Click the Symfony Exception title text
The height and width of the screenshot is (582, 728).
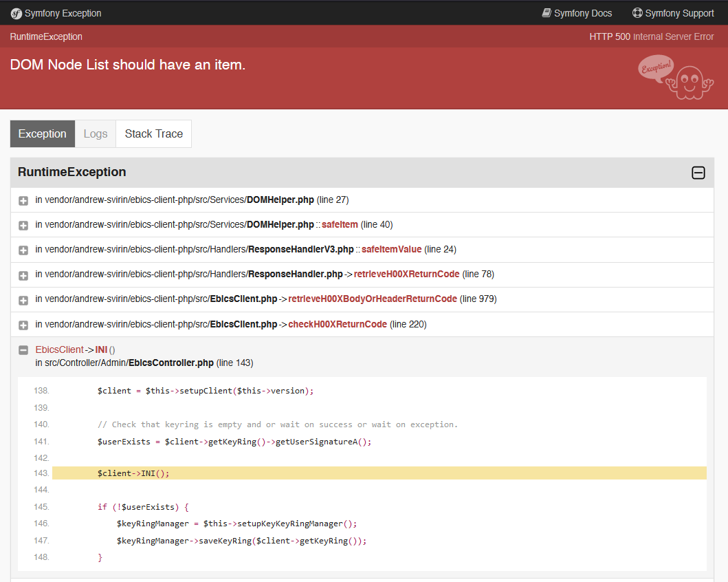63,14
